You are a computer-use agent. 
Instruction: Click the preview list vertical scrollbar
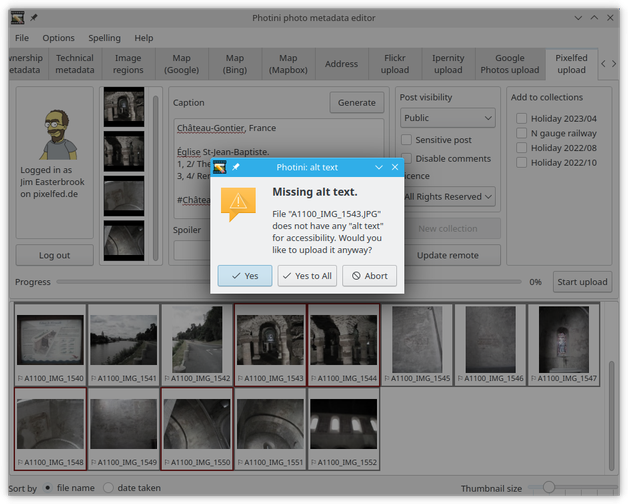(155, 178)
